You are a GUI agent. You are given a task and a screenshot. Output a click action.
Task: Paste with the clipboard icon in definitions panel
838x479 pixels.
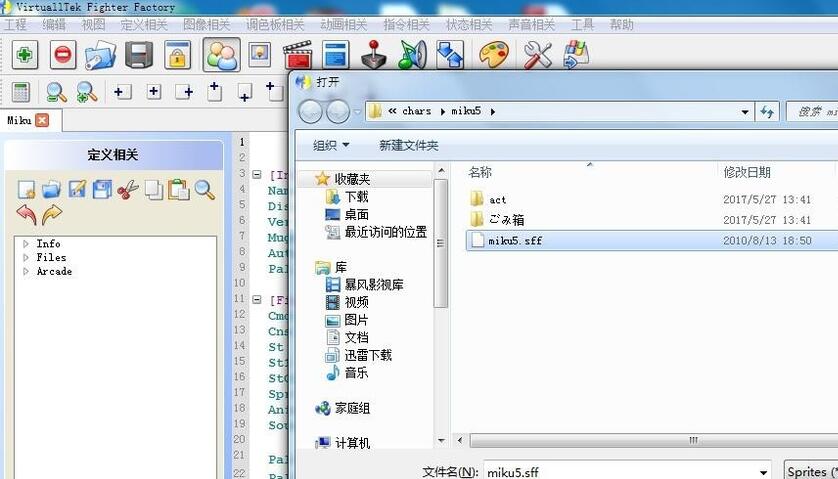click(179, 189)
